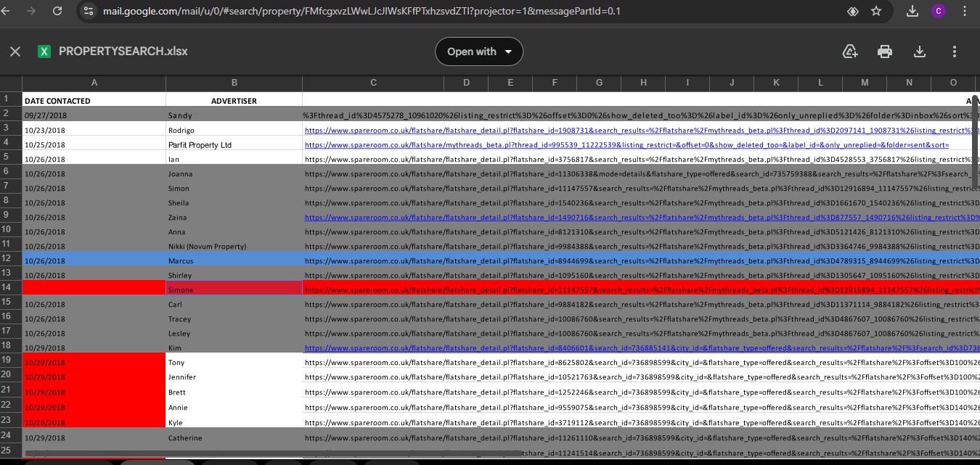Open Kim's spareroom listing link
Image resolution: width=980 pixels, height=465 pixels.
641,348
